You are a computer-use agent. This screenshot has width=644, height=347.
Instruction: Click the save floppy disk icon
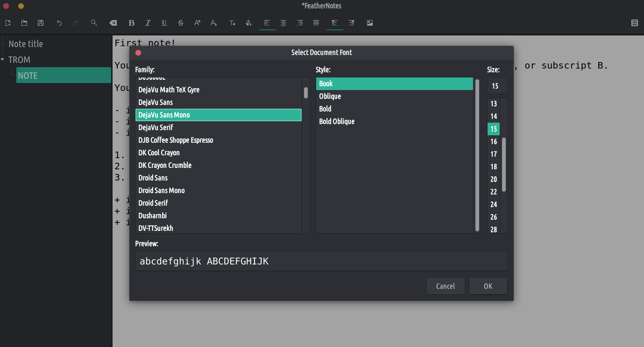[x=41, y=23]
